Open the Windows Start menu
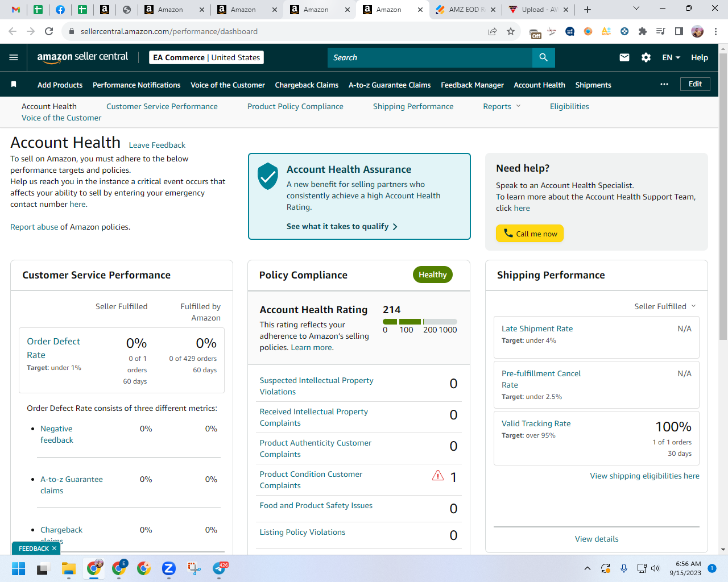Image resolution: width=728 pixels, height=582 pixels. point(19,568)
